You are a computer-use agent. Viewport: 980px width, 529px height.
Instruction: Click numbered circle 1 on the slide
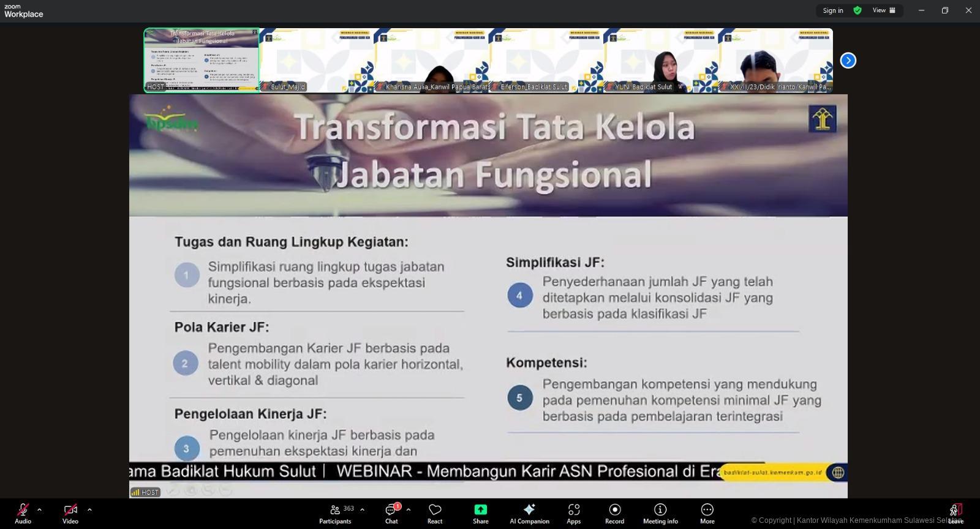186,275
